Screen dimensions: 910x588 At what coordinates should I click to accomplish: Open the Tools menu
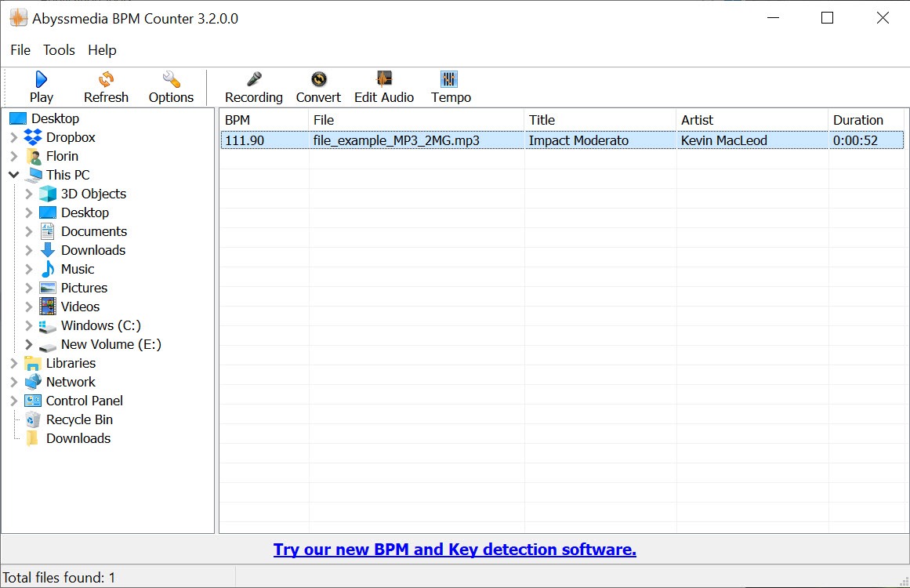(59, 50)
